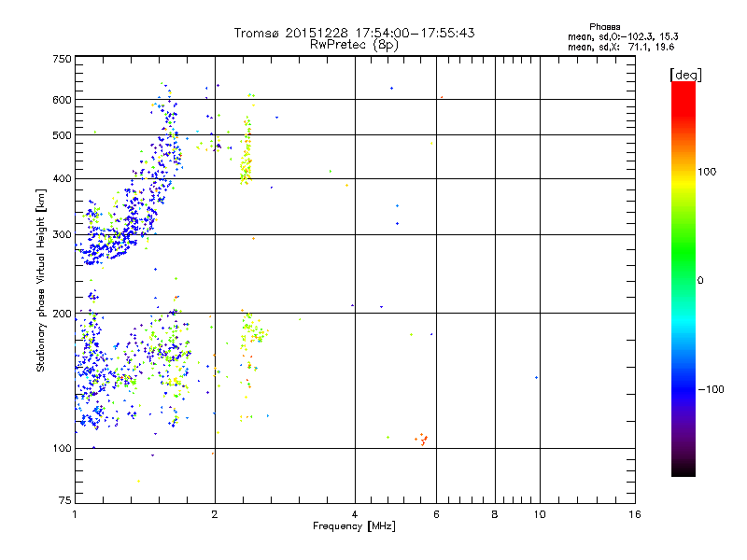Click the orange point cluster near 100 km
Screen dimensions: 747x560
pyautogui.click(x=423, y=439)
